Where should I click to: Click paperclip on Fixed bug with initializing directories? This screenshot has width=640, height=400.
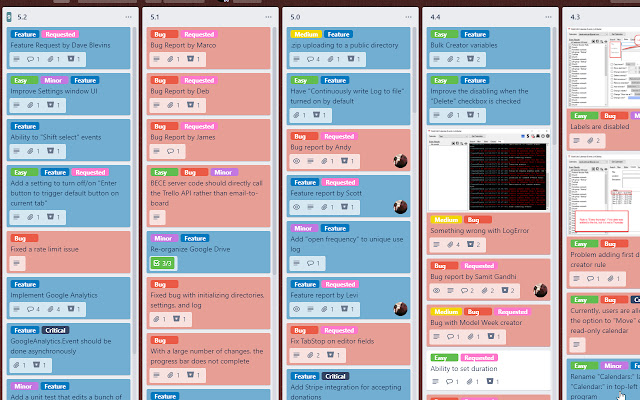pyautogui.click(x=156, y=319)
